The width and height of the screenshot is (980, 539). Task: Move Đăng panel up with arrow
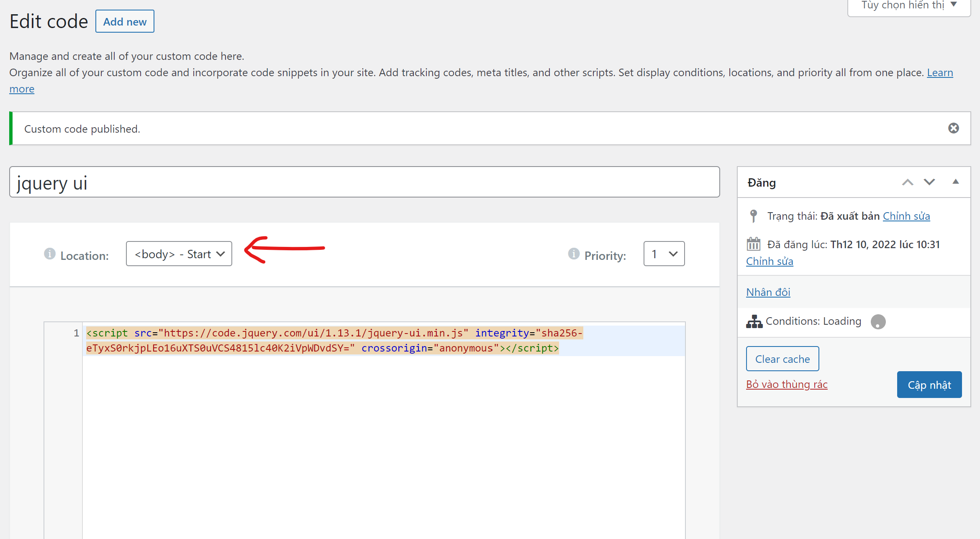[907, 182]
